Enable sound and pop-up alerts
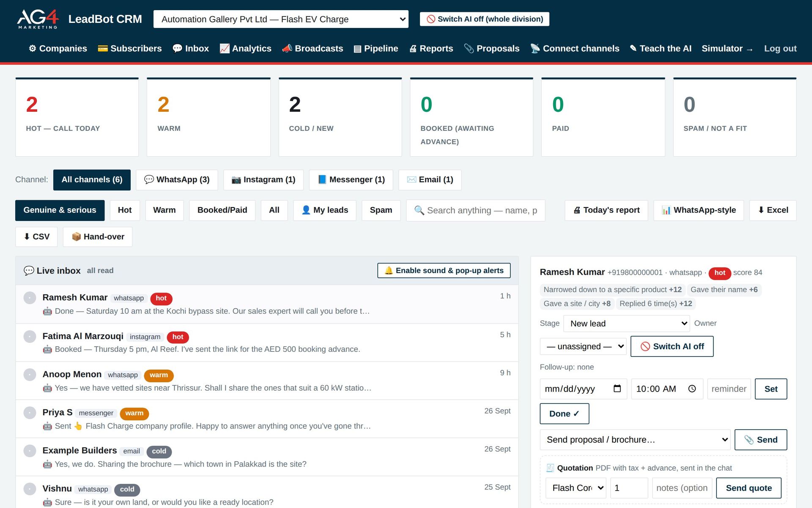The image size is (812, 508). [444, 271]
